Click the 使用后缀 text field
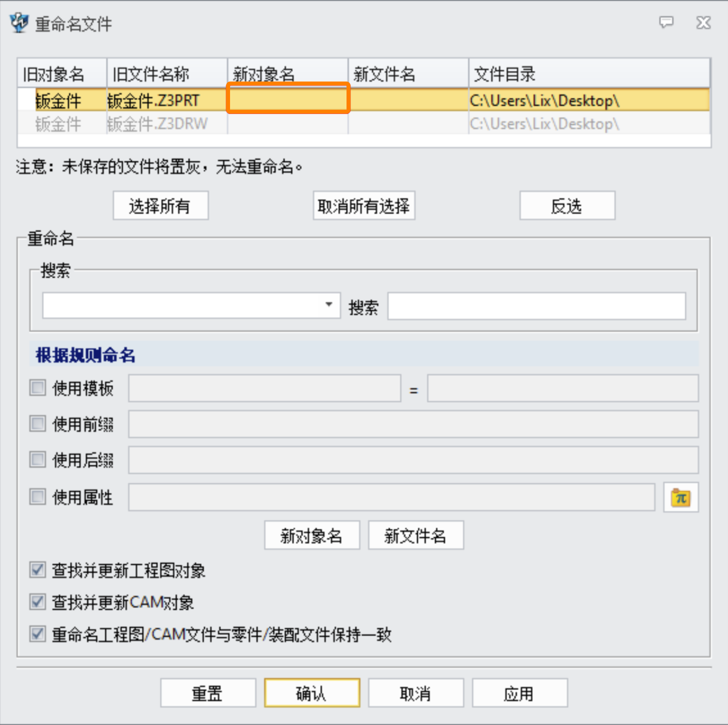Viewport: 728px width, 725px height. pyautogui.click(x=414, y=460)
